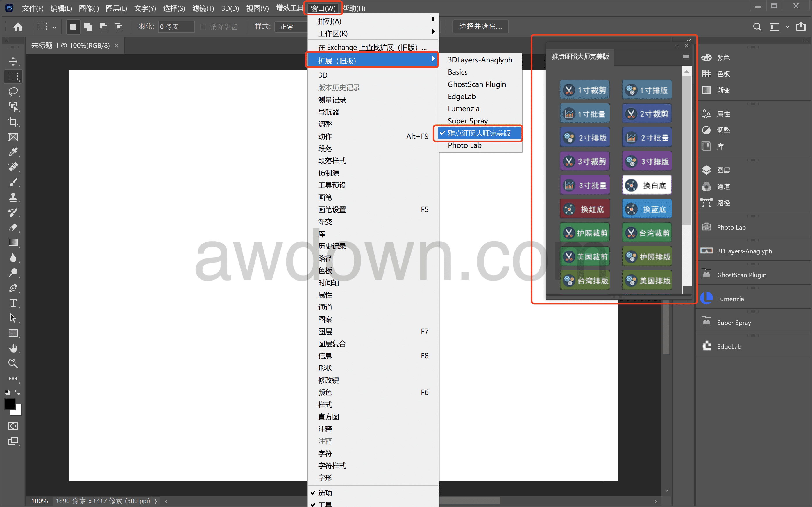Toggle Quick Mask mode icon
Image resolution: width=812 pixels, height=507 pixels.
(x=13, y=426)
